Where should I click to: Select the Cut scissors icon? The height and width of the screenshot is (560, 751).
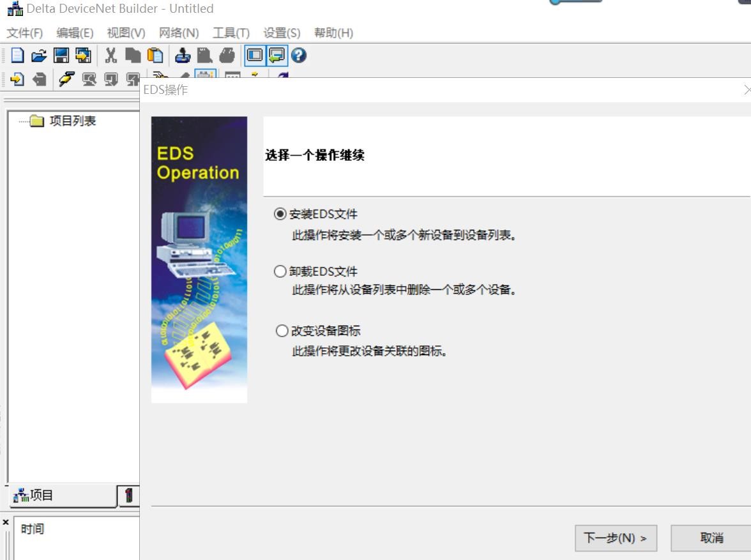111,56
